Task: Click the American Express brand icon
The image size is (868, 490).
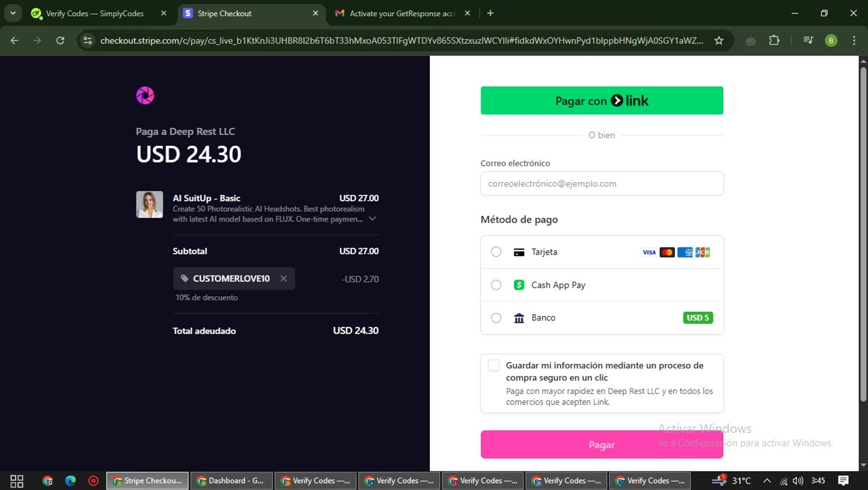Action: pyautogui.click(x=685, y=252)
